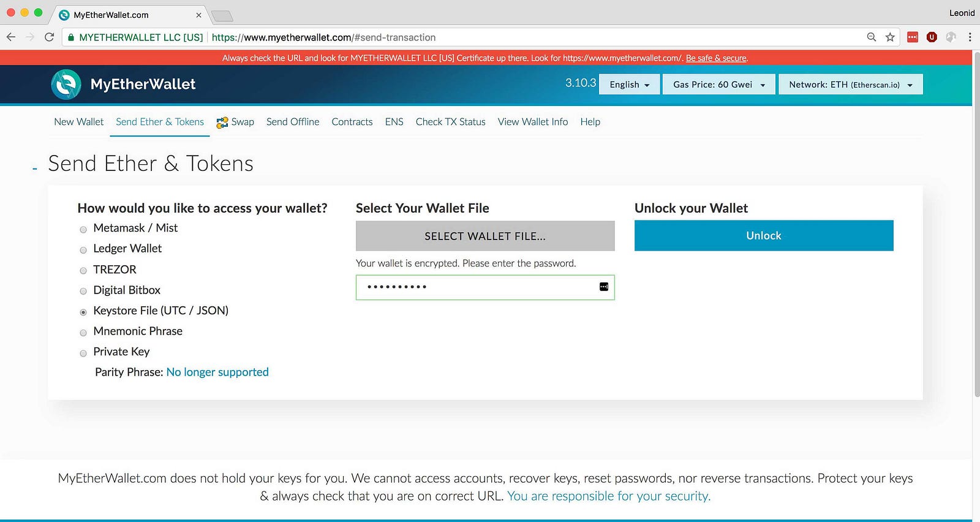Click the browser forward arrow
This screenshot has height=522, width=980.
tap(30, 37)
